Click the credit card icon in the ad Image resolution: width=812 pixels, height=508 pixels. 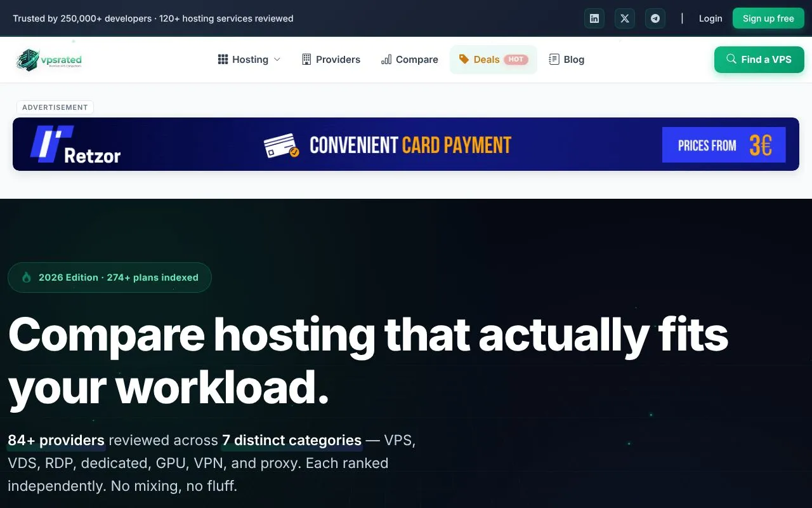(282, 145)
